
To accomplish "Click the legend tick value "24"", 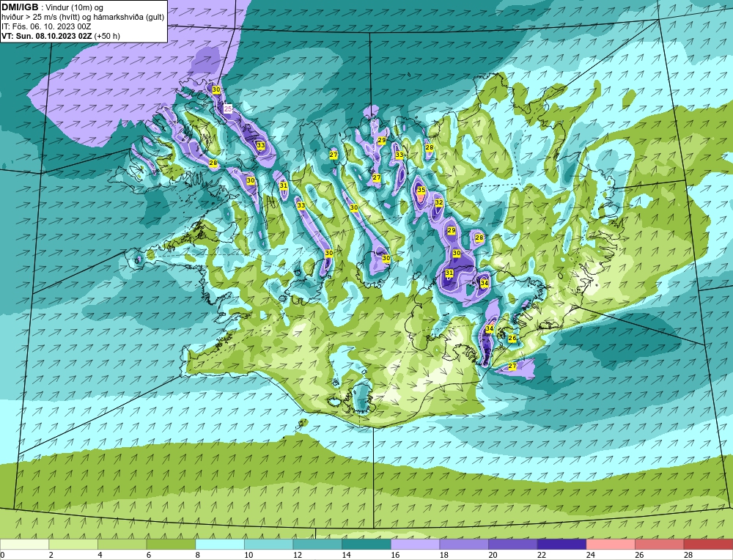I will click(590, 555).
